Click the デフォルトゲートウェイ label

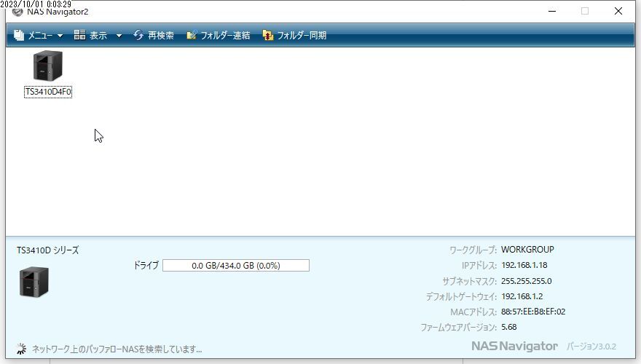click(x=461, y=296)
